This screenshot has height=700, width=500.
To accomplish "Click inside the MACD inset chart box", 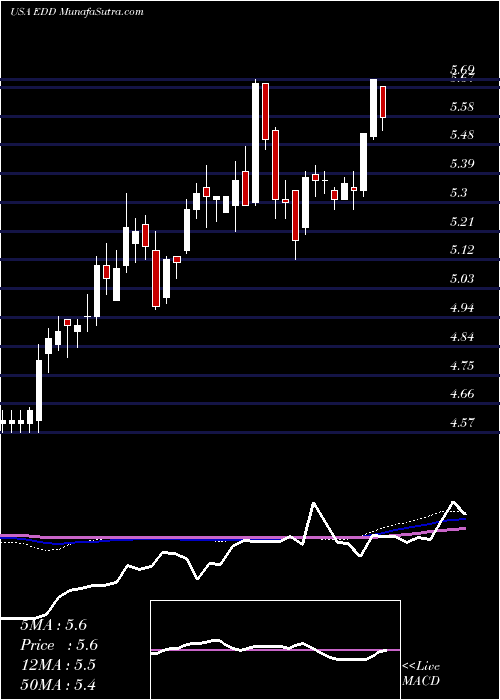I will (x=275, y=650).
